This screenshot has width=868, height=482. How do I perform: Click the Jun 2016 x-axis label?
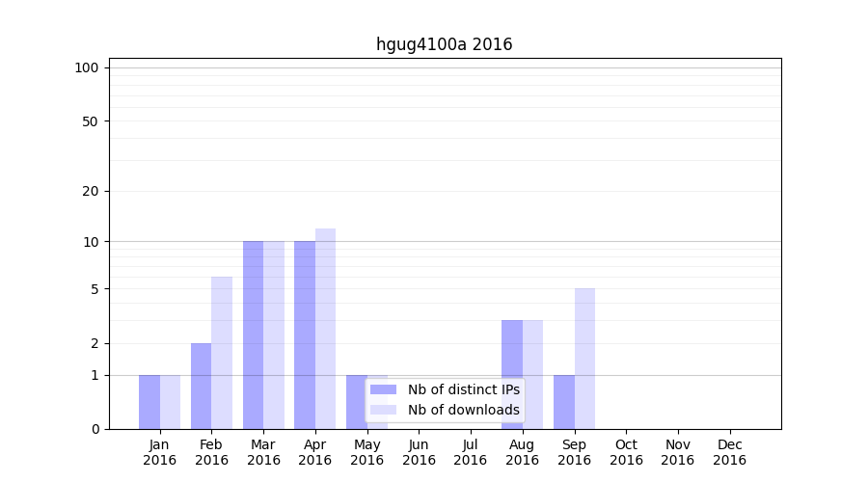[x=419, y=452]
